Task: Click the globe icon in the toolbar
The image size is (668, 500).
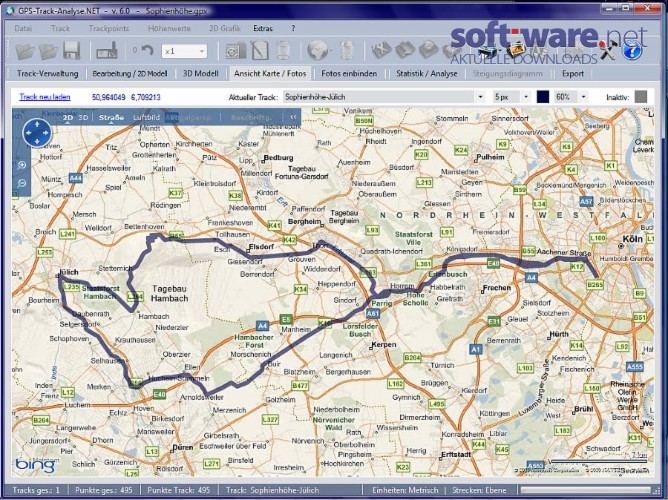Action: pos(317,51)
